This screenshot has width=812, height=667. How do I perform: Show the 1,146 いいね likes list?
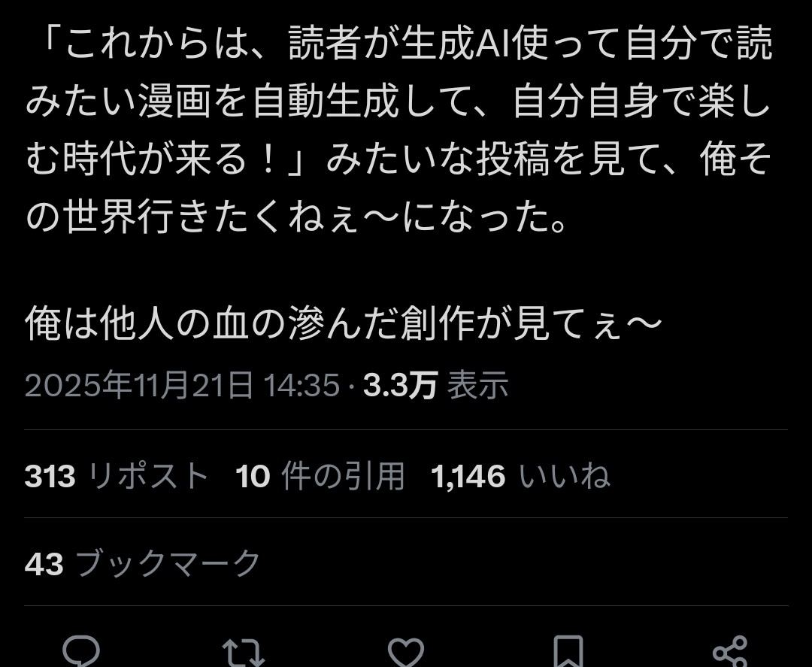[520, 476]
